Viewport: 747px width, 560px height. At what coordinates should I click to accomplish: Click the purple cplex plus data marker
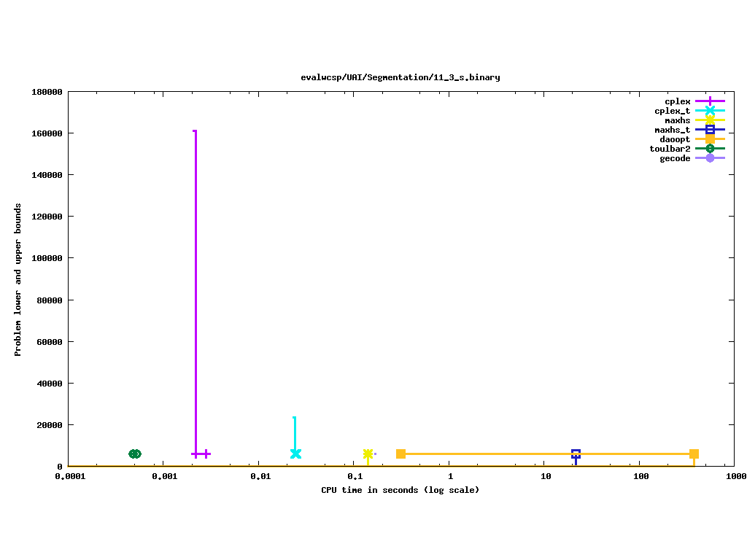pos(206,454)
